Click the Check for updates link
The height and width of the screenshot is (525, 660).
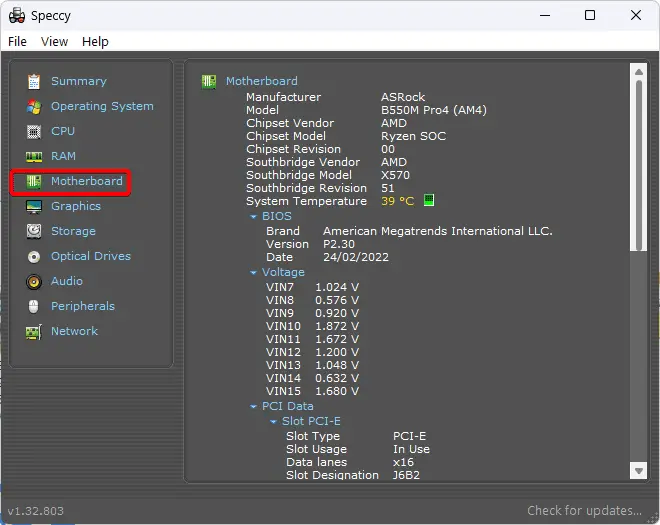click(x=584, y=510)
